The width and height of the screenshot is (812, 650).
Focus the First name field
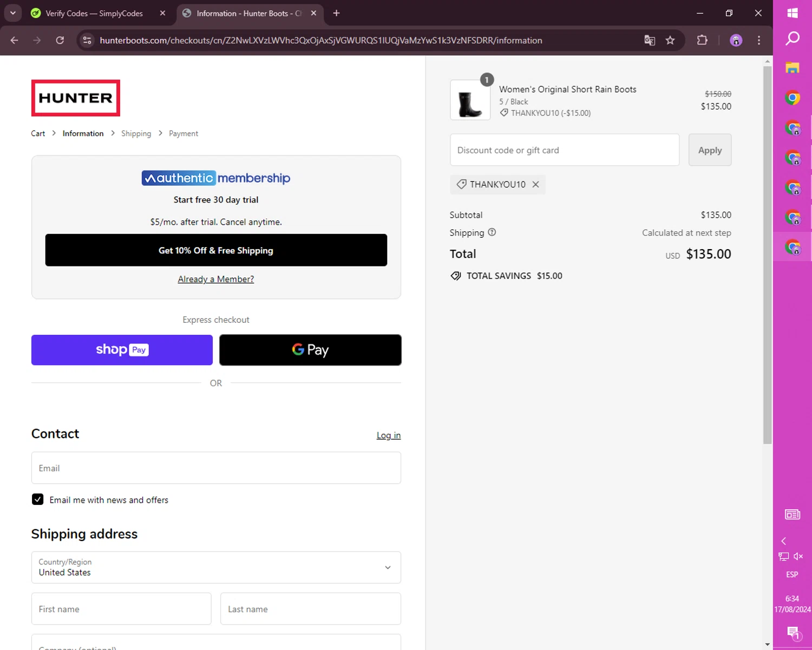click(x=121, y=609)
